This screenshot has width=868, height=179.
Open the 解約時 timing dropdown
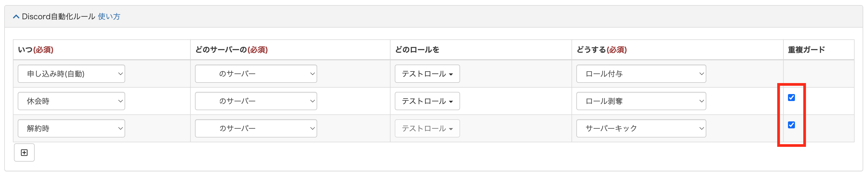(71, 128)
